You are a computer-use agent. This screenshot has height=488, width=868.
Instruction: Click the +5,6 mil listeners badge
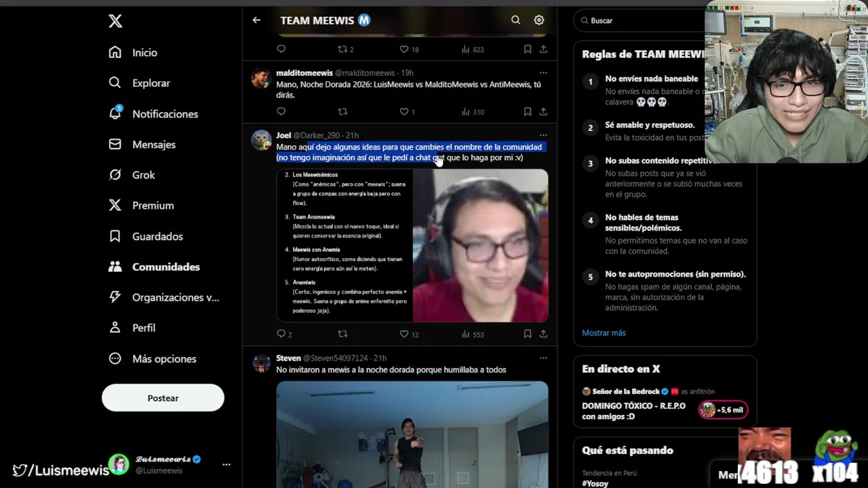coord(723,410)
